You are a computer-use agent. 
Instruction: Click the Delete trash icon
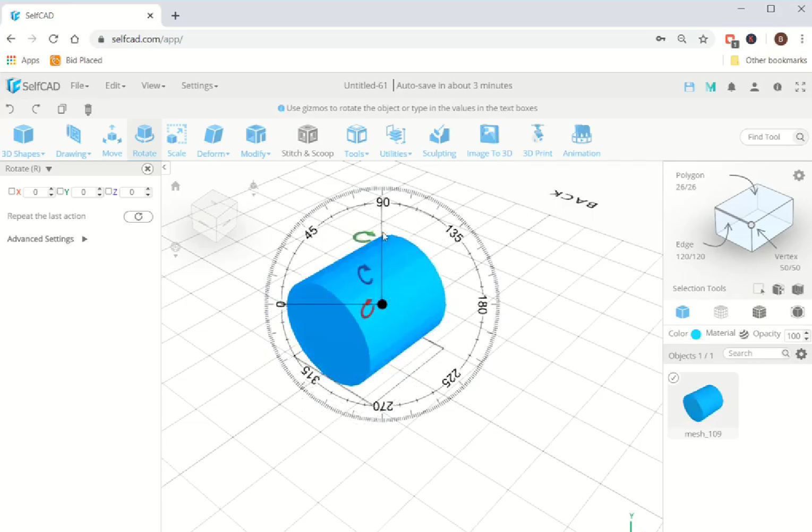tap(88, 109)
